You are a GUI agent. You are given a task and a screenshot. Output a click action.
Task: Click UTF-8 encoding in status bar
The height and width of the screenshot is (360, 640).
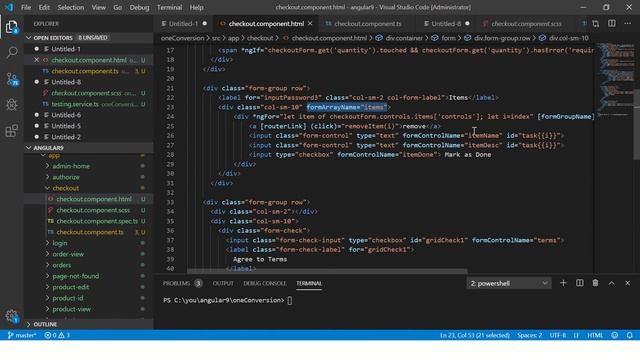(x=558, y=335)
